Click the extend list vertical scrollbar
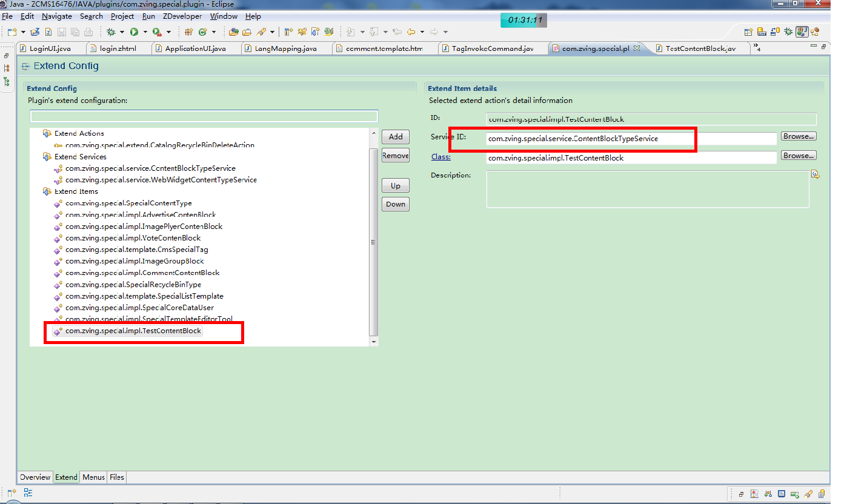This screenshot has width=867, height=504. click(x=374, y=242)
